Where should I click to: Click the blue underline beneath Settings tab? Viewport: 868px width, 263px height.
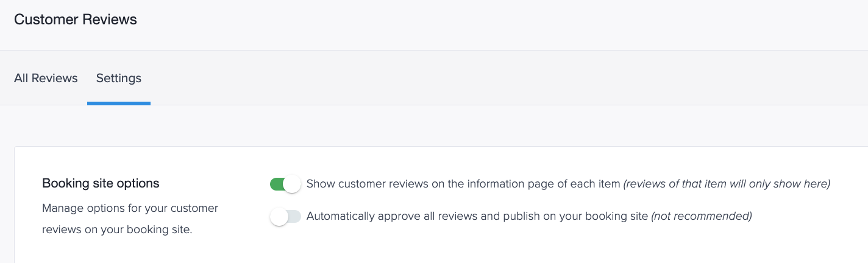(119, 103)
